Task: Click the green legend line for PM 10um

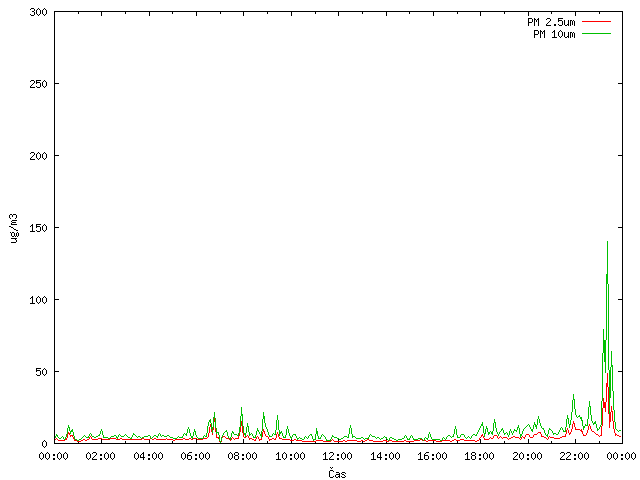Action: point(596,33)
